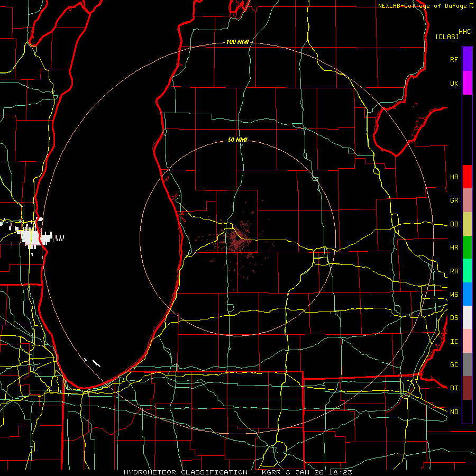Click the BD legend label
The image size is (476, 476).
[x=454, y=224]
